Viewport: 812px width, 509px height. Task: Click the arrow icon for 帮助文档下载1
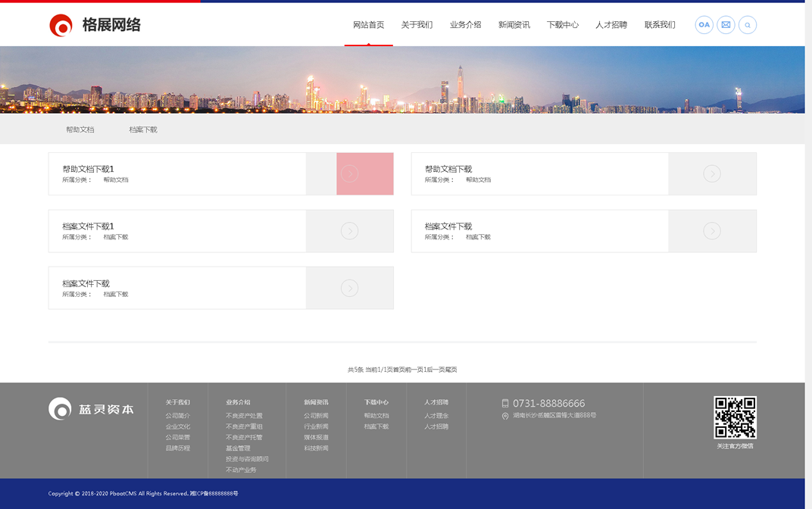click(x=349, y=173)
